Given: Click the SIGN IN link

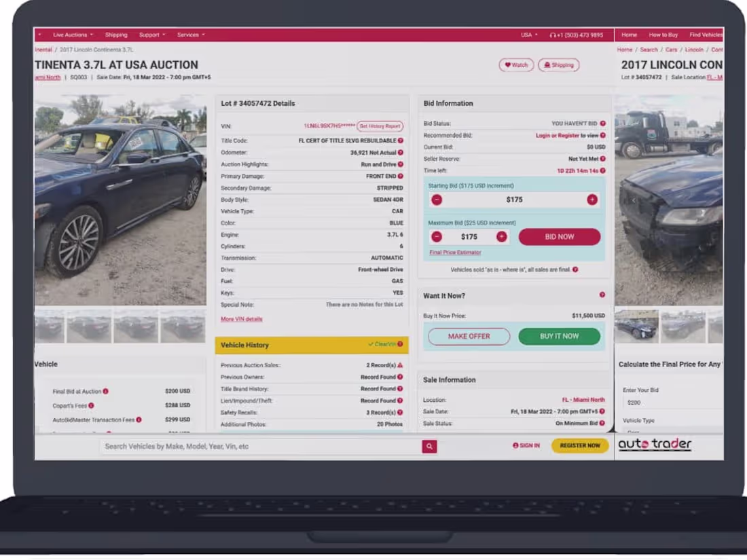Looking at the screenshot, I should (x=526, y=446).
